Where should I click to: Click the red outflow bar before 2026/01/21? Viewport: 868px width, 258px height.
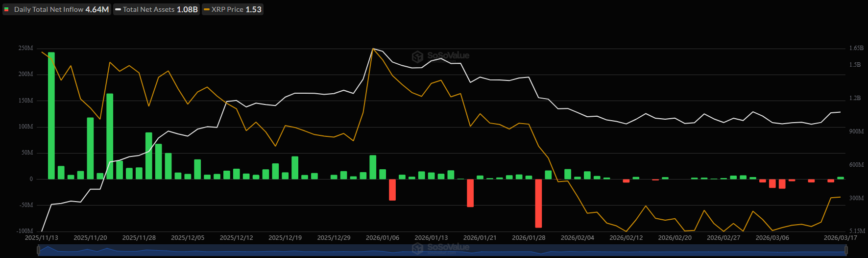[470, 193]
